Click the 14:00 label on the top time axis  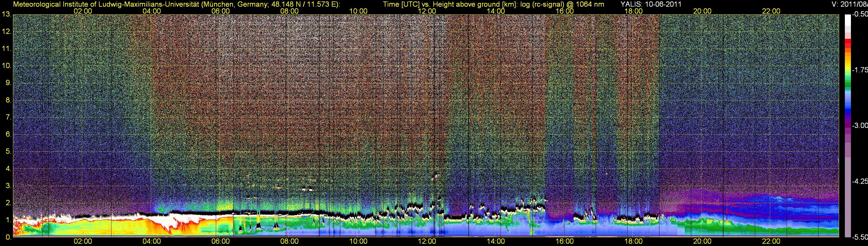496,11
